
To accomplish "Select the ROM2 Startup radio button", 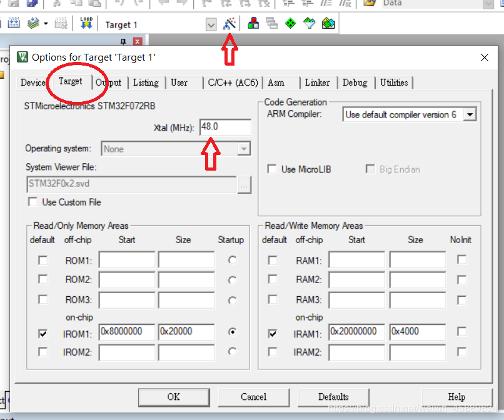I will [x=232, y=280].
